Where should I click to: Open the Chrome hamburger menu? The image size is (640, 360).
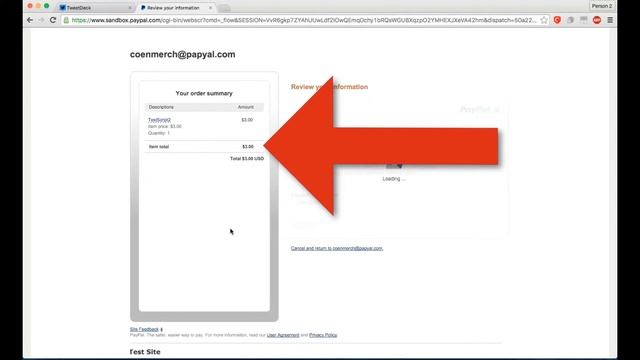[x=610, y=20]
